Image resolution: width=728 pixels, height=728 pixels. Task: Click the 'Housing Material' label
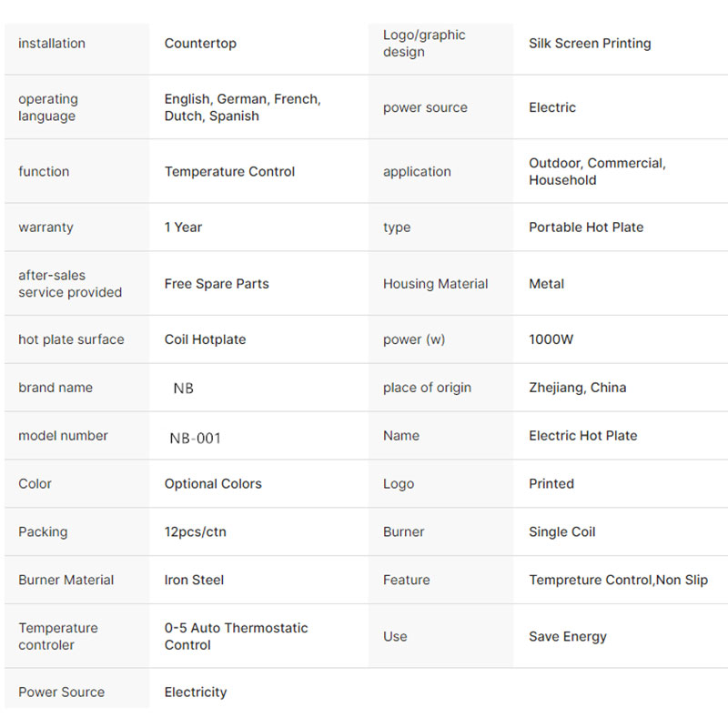click(435, 284)
